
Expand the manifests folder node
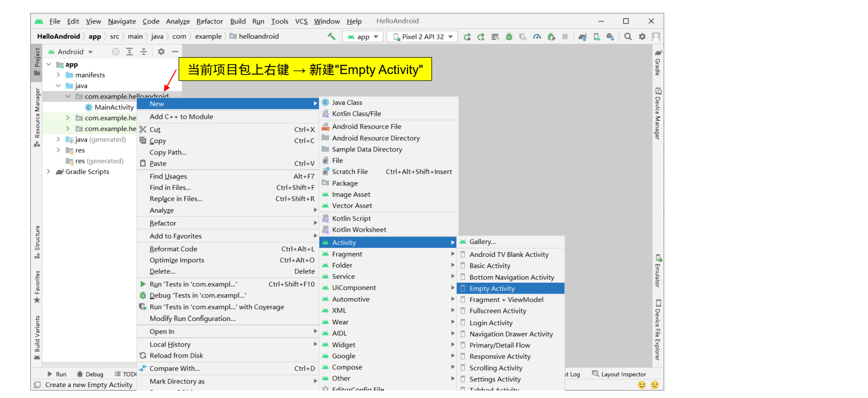pyautogui.click(x=58, y=75)
